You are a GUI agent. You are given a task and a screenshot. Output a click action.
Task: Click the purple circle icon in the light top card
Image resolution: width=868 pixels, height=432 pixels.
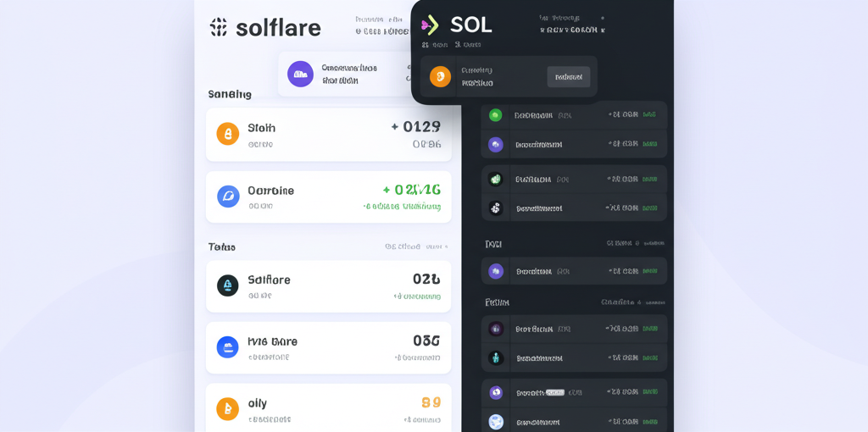[300, 75]
